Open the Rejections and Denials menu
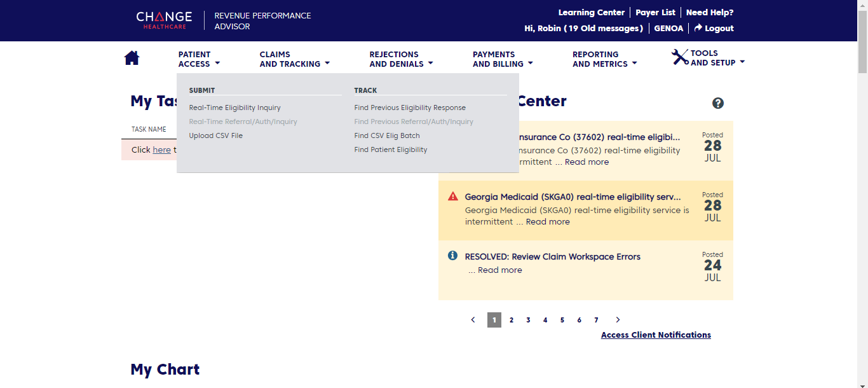This screenshot has width=868, height=388. tap(400, 59)
